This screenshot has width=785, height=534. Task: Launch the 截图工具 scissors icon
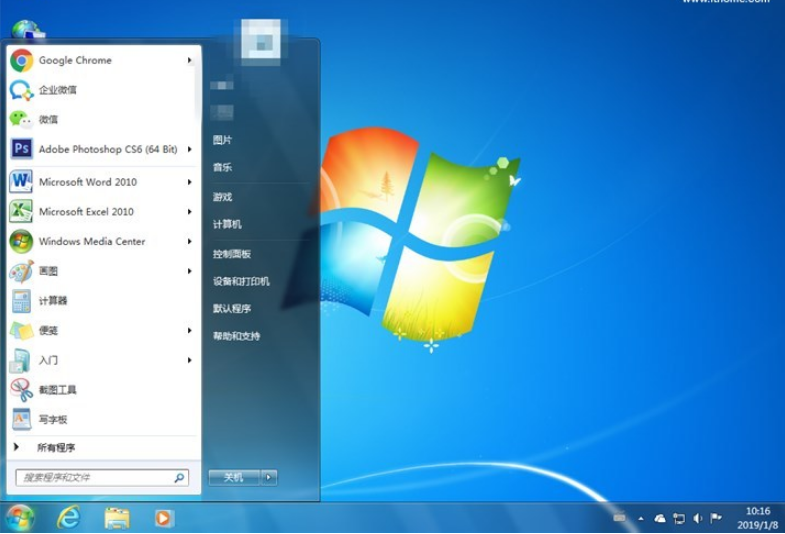21,390
